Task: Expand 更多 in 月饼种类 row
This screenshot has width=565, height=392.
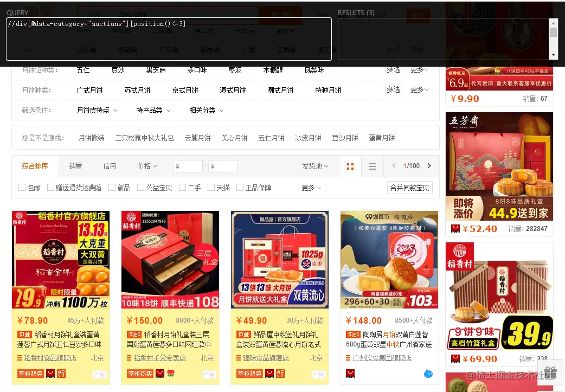Action: point(420,89)
